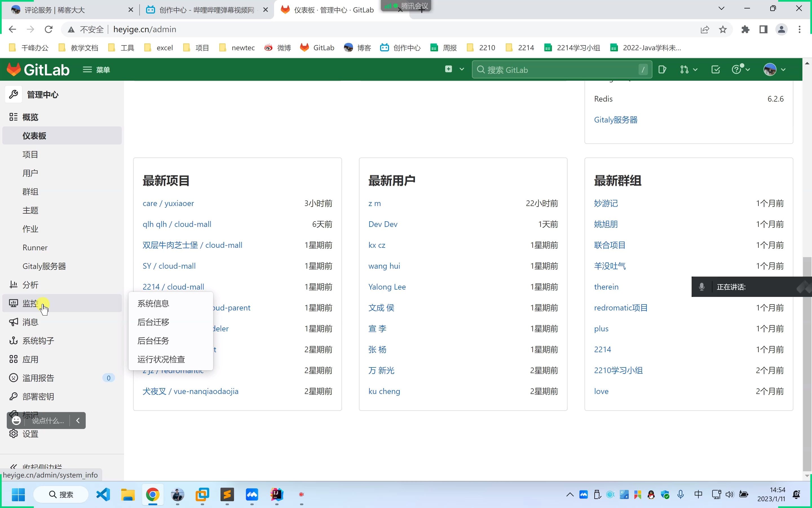812x508 pixels.
Task: Show hidden tray icons chevron
Action: click(x=570, y=494)
